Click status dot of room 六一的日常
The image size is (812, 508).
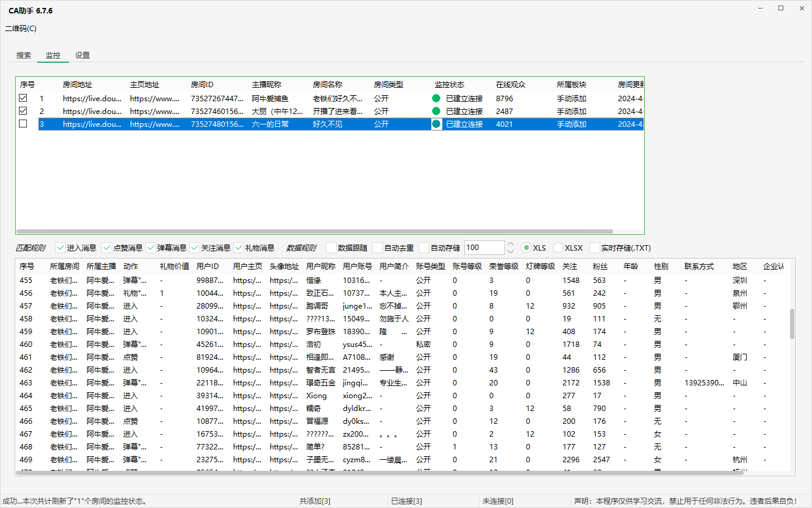[x=436, y=124]
